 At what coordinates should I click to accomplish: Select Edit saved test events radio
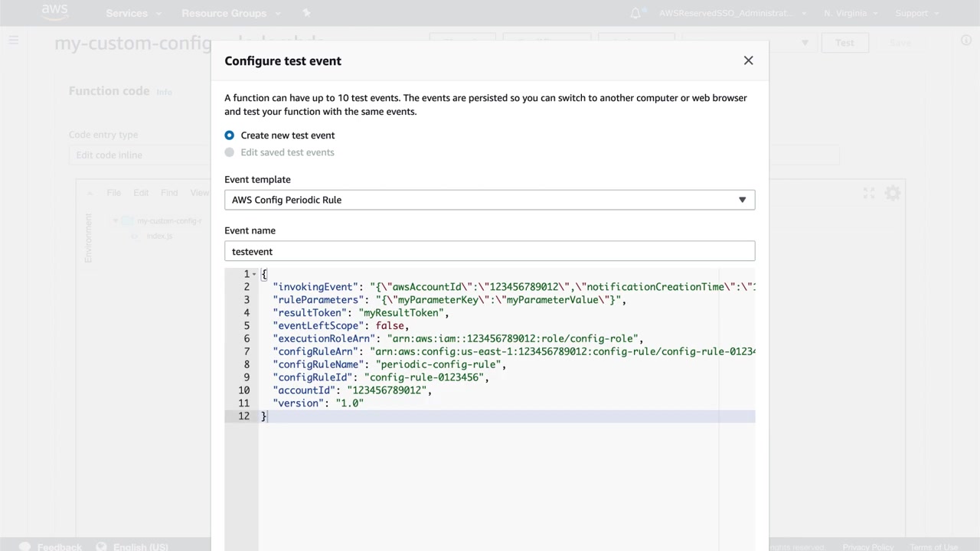tap(230, 152)
